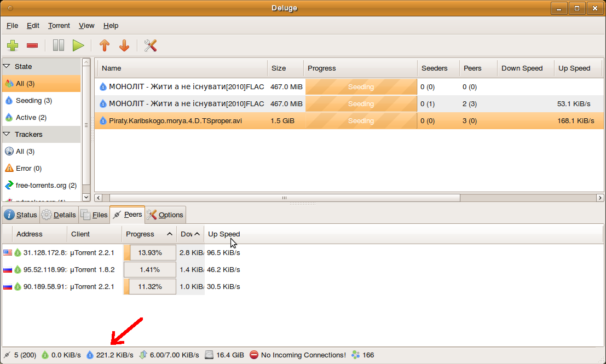Filter by free-torrents.org tracker

(46, 185)
